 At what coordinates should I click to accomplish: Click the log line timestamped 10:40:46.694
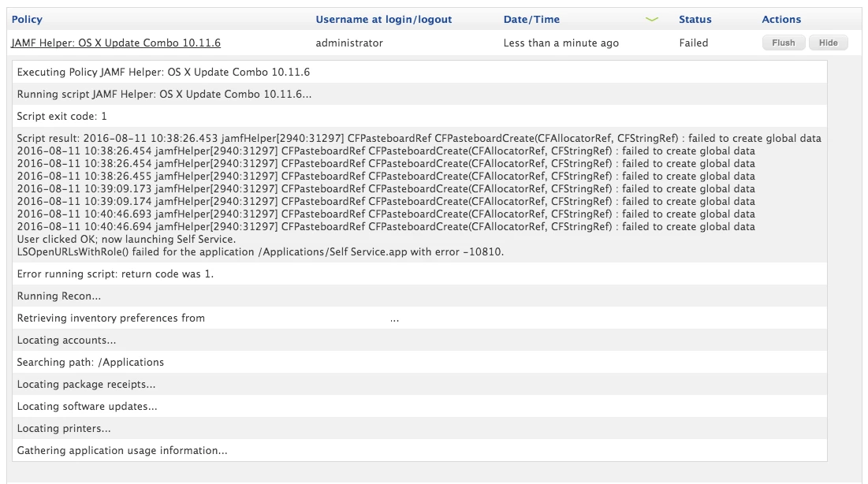386,226
